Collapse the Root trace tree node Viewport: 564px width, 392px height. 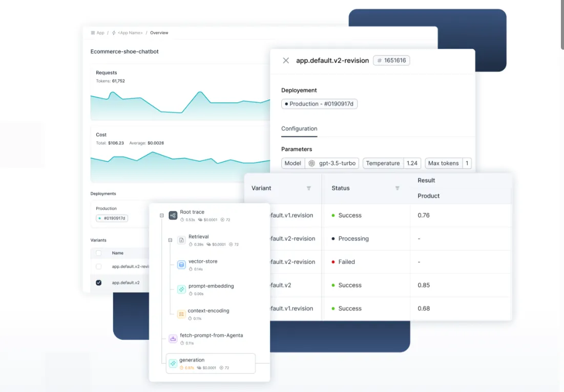[162, 215]
